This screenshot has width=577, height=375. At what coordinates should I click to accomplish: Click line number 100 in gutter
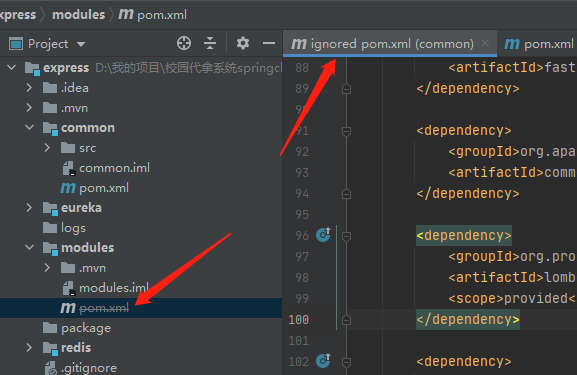pyautogui.click(x=298, y=319)
